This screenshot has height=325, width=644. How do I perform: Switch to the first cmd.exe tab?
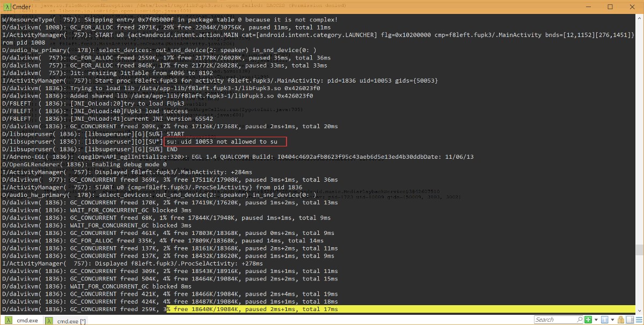tap(21, 321)
